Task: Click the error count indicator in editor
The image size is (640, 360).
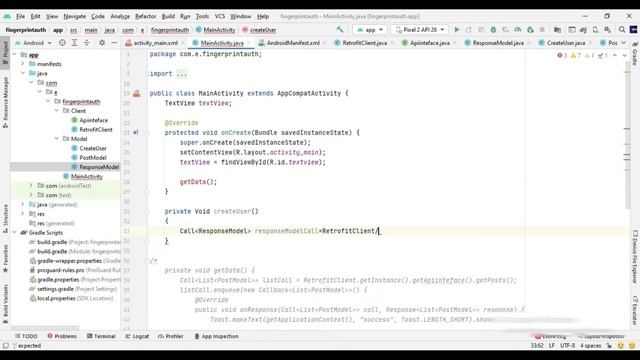Action: [562, 55]
